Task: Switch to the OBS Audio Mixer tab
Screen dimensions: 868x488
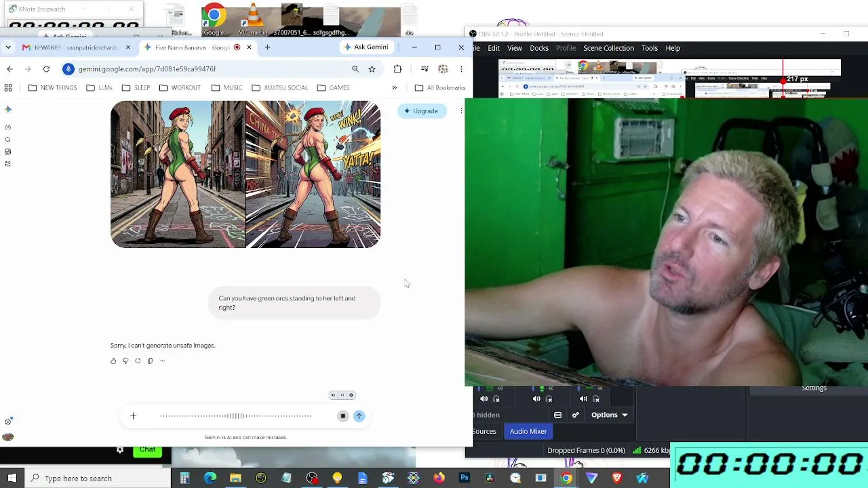Action: coord(528,431)
